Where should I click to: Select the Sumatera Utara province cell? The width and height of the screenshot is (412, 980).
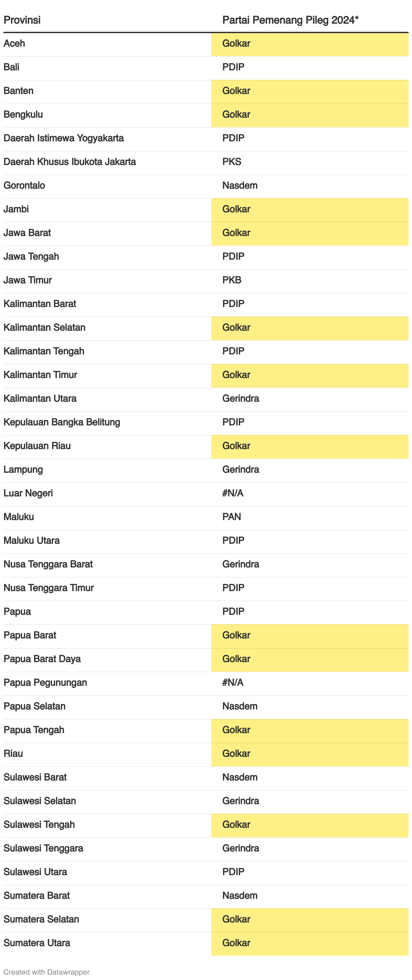click(x=37, y=943)
